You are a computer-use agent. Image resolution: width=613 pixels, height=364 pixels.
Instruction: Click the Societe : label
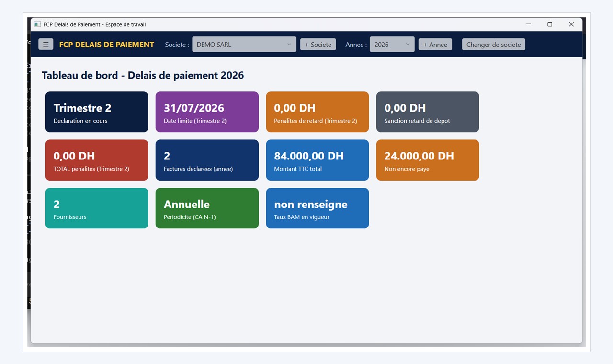click(x=177, y=45)
